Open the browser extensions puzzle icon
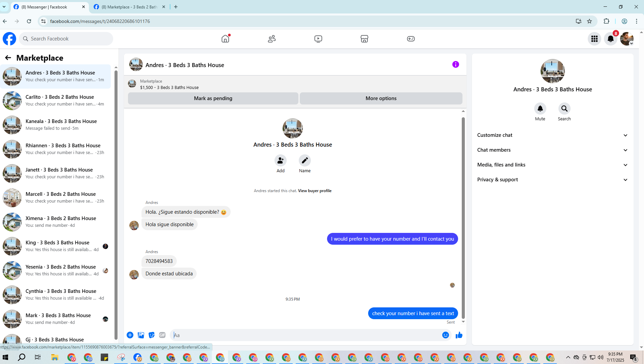644x364 pixels. 607,21
